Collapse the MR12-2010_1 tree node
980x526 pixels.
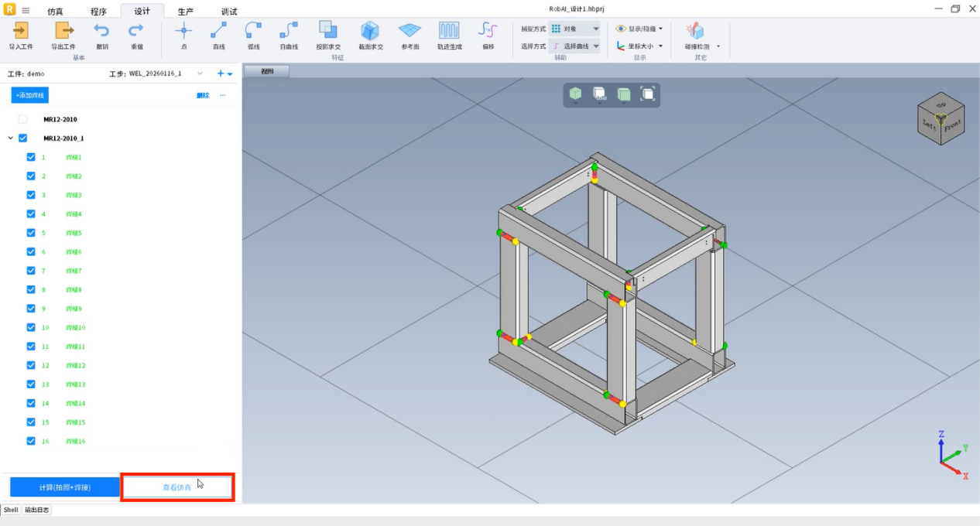click(10, 138)
